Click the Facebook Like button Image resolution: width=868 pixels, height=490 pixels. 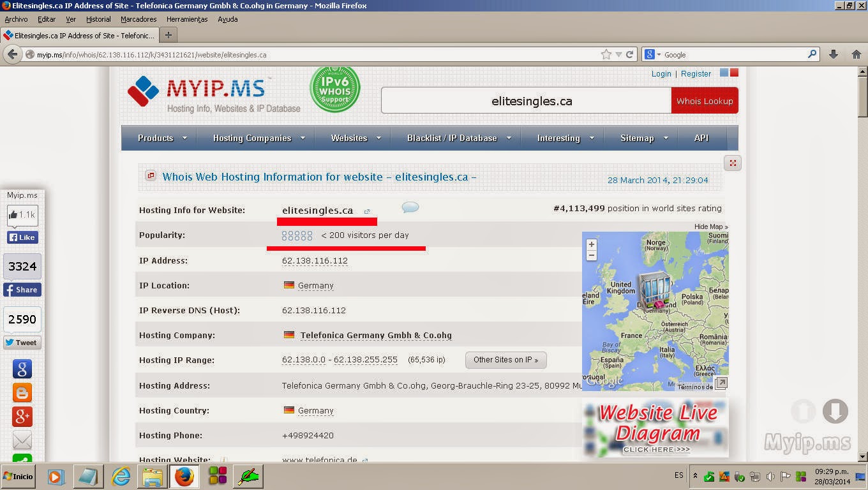[22, 237]
